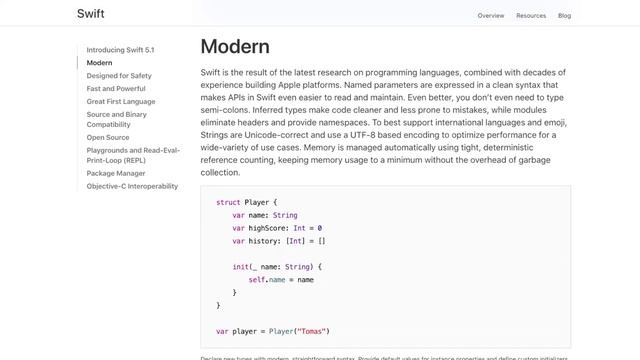Image resolution: width=640 pixels, height=360 pixels.
Task: Open Playgrounds and Read-Eval-Print-Loop (REPL) link
Action: [133, 156]
